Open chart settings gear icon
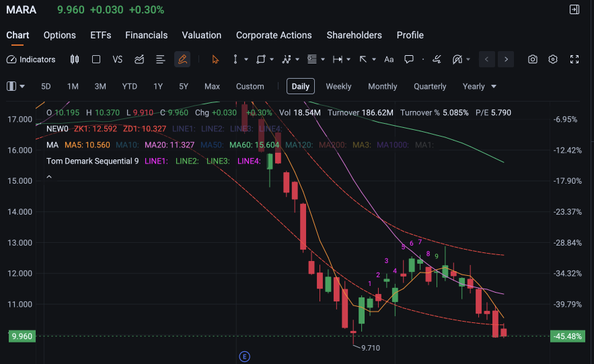594x364 pixels. pyautogui.click(x=553, y=59)
